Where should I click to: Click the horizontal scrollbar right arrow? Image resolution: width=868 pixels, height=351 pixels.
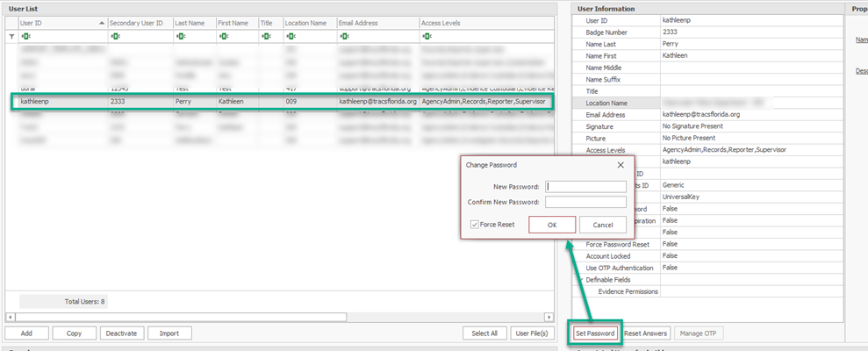pos(549,317)
